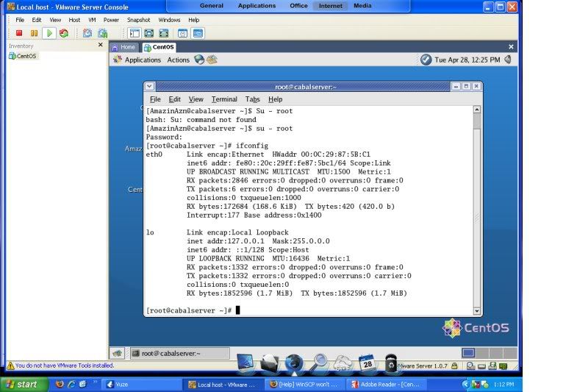Toggle quick switch mode in the toolbar
The height and width of the screenshot is (392, 588).
pyautogui.click(x=165, y=33)
